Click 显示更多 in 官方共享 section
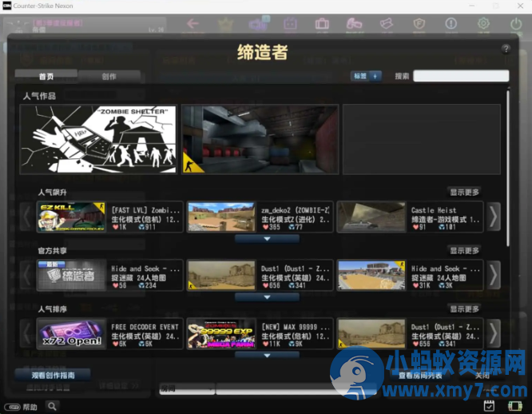 464,251
